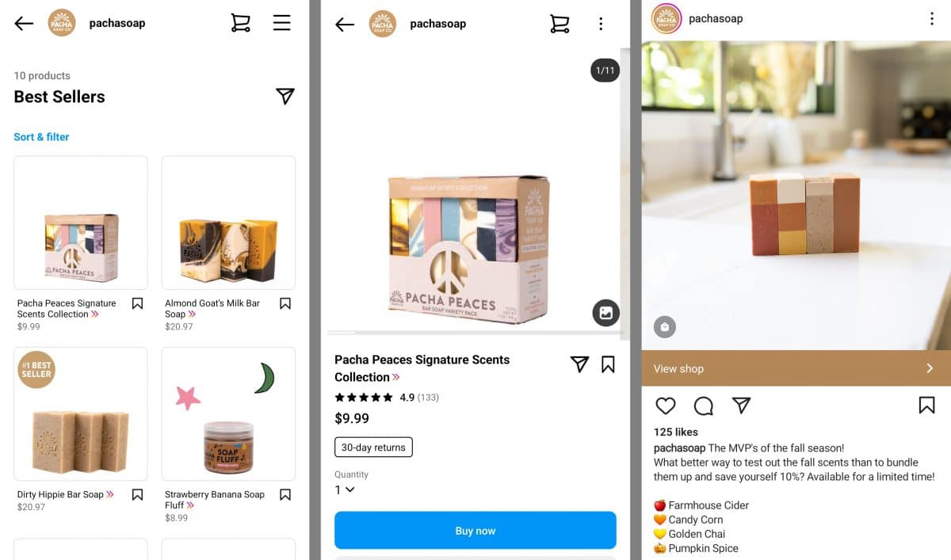Share the Pacha Peaces Signature Scents product
Viewport: 951px width, 560px height.
tap(579, 364)
